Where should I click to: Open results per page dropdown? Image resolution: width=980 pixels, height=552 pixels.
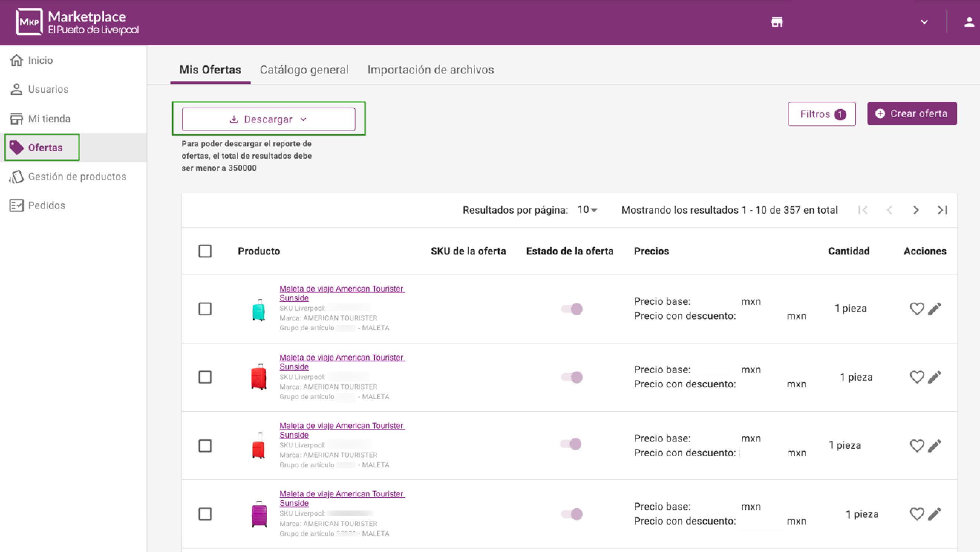pos(587,210)
